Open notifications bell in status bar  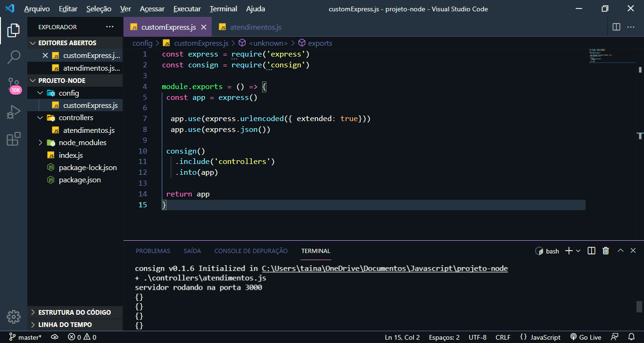[632, 337]
